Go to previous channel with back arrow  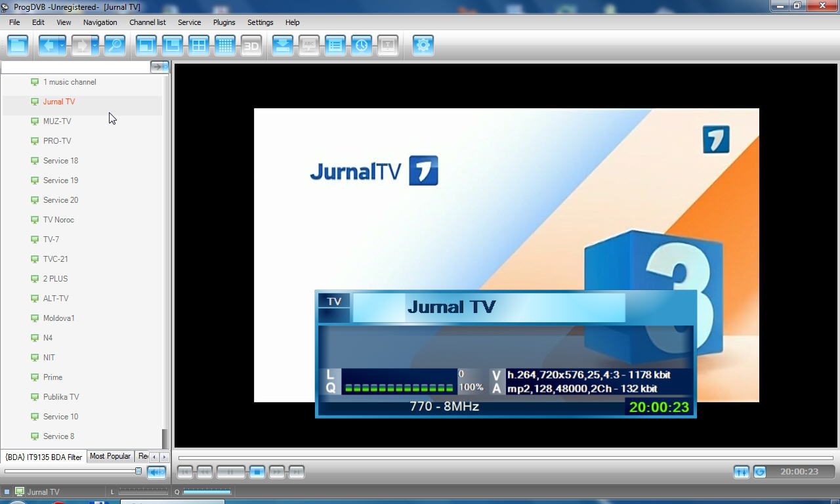(49, 45)
